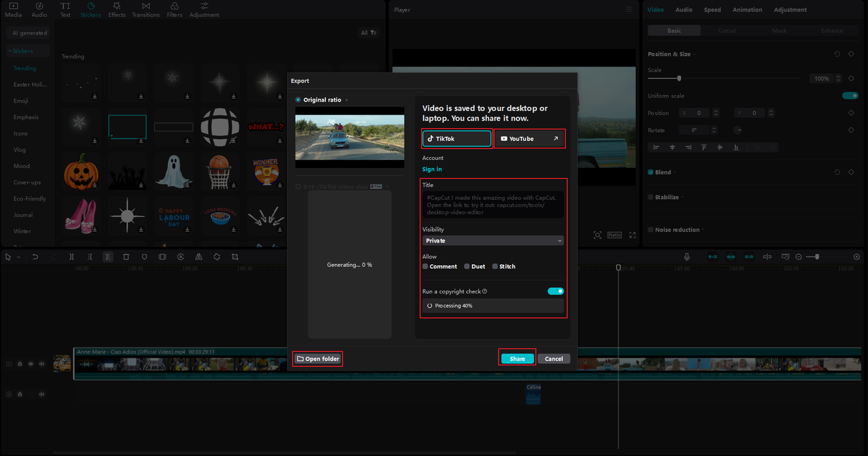868x456 pixels.
Task: Select the Vlog sticker category
Action: click(x=20, y=150)
